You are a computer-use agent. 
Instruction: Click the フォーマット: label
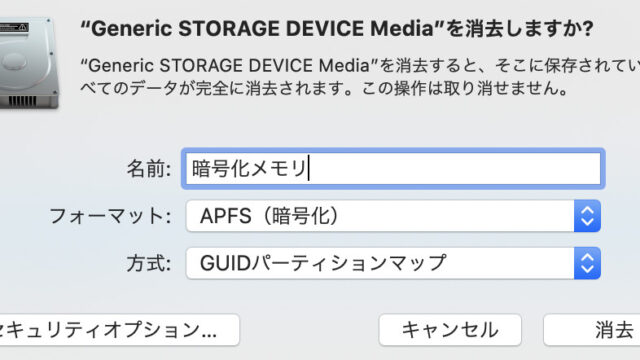tap(110, 216)
